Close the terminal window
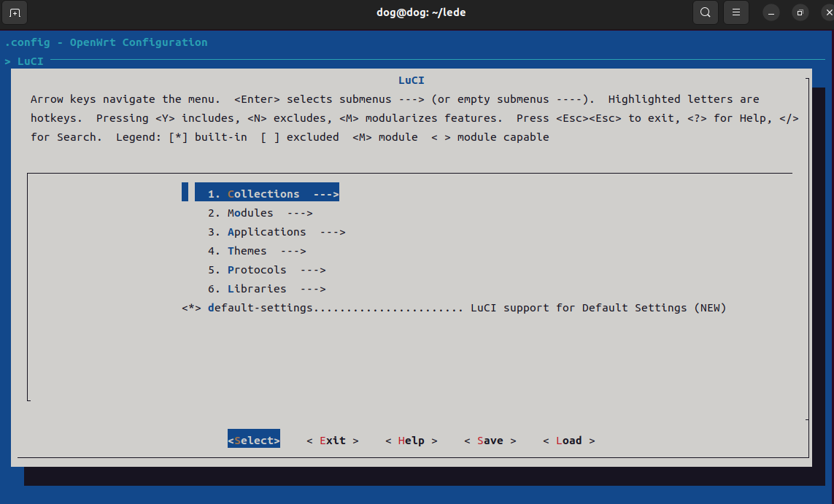 [828, 12]
